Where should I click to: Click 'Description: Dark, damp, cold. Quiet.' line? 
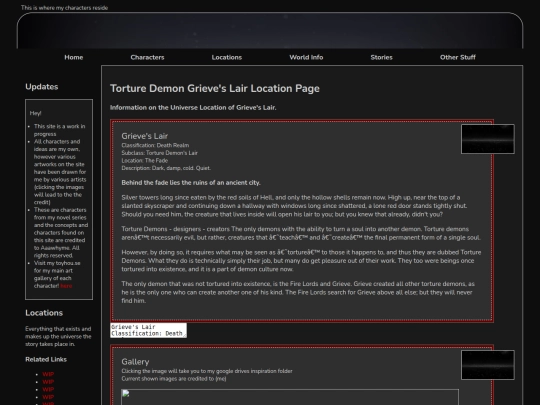[166, 168]
